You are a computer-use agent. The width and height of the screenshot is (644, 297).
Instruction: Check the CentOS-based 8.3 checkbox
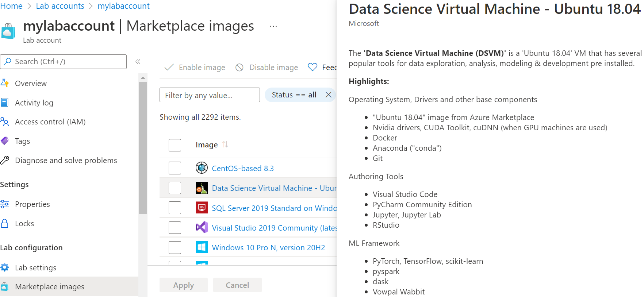[x=175, y=168]
